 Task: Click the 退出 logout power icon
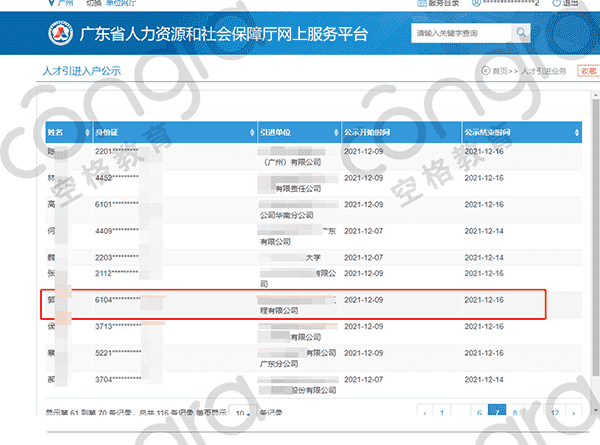tap(556, 3)
